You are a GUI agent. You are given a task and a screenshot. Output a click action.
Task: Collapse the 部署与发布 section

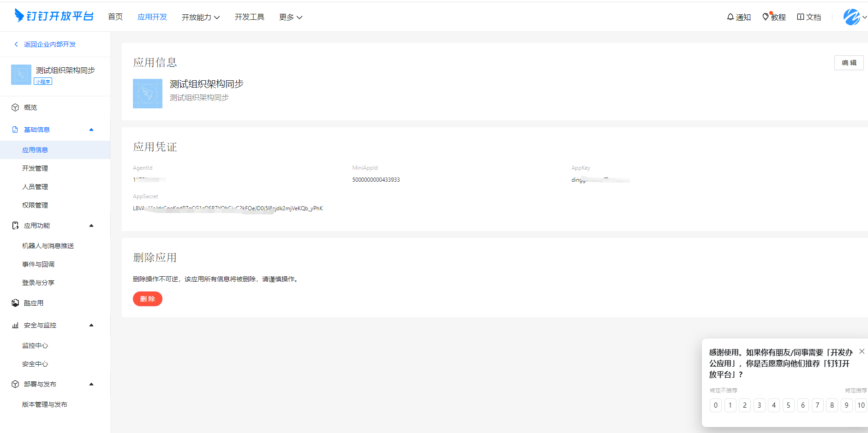91,384
